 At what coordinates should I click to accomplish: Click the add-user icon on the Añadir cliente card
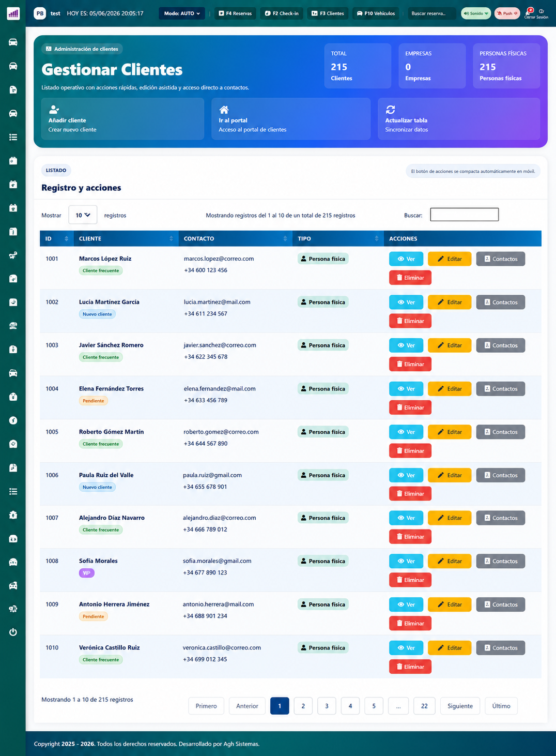click(x=54, y=110)
